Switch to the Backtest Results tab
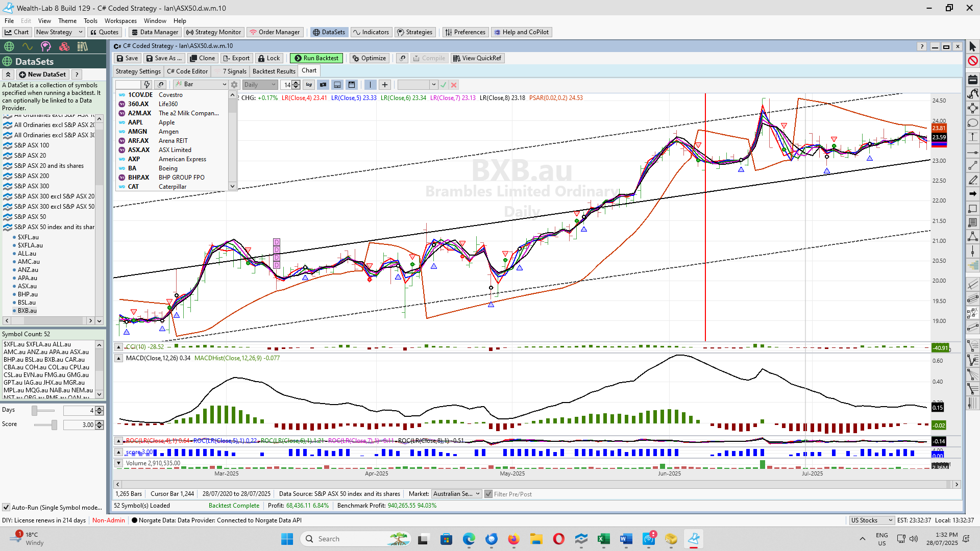 click(x=274, y=71)
